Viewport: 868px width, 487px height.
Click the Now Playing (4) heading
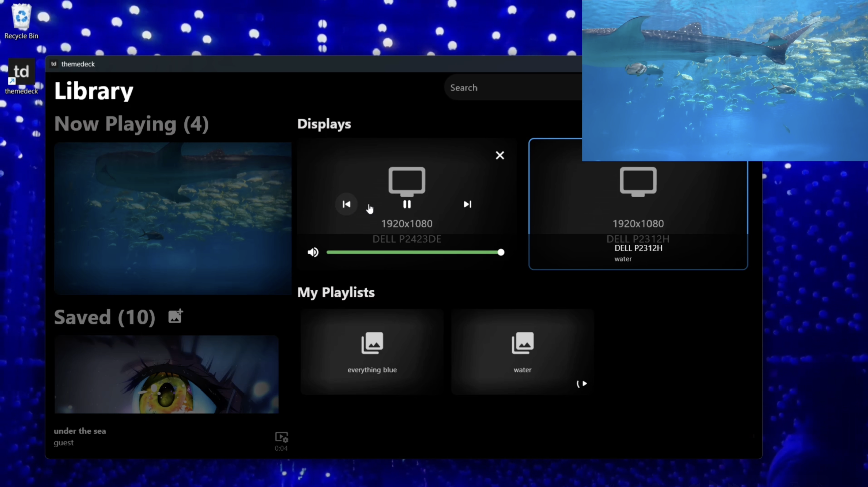(132, 124)
